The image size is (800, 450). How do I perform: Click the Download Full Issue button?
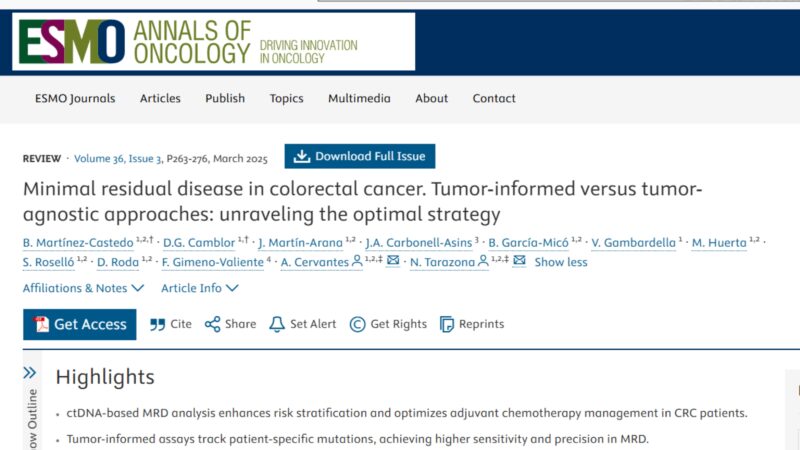click(360, 156)
